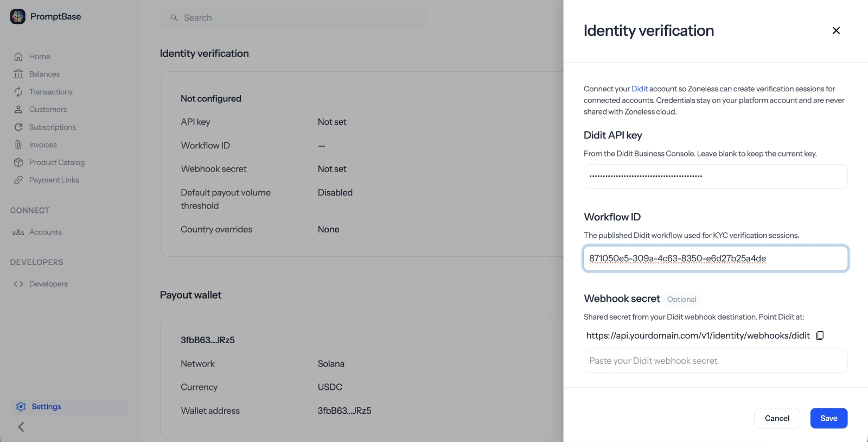Click the webhook secret input field

(x=716, y=361)
